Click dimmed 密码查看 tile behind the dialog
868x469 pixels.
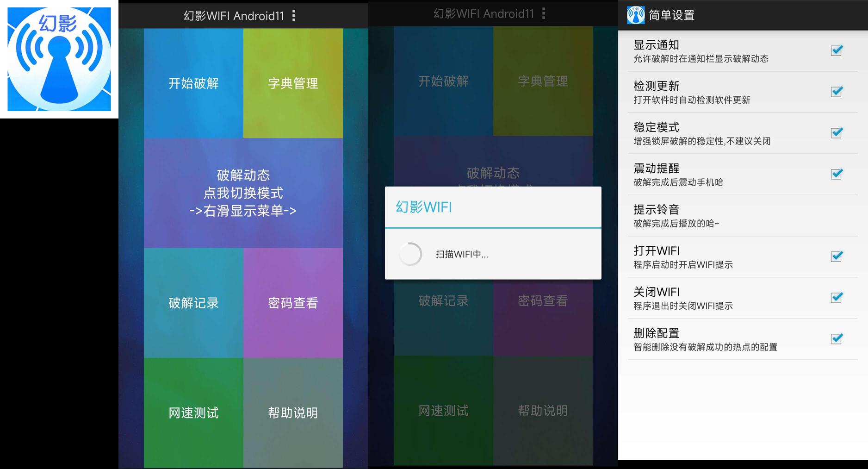point(543,318)
